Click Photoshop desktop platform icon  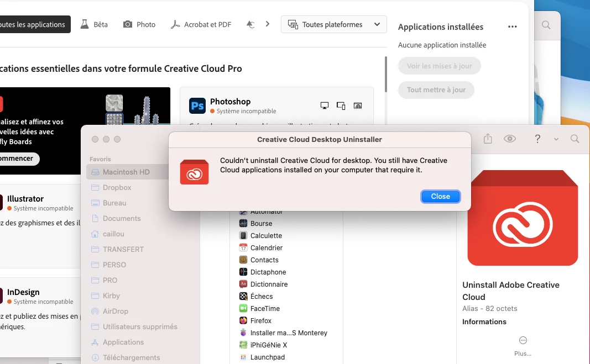point(325,105)
